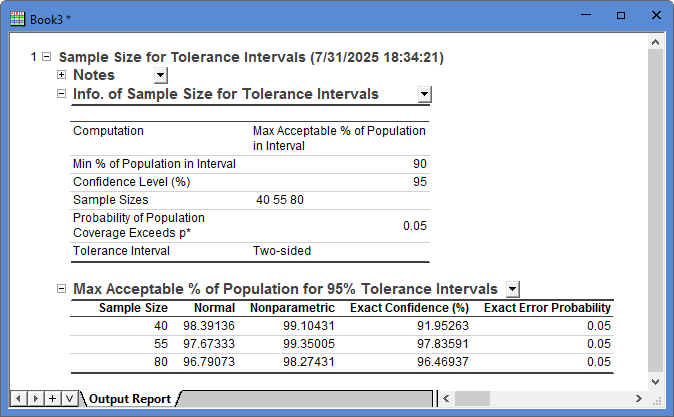
Task: Close the Book3 window
Action: (656, 15)
